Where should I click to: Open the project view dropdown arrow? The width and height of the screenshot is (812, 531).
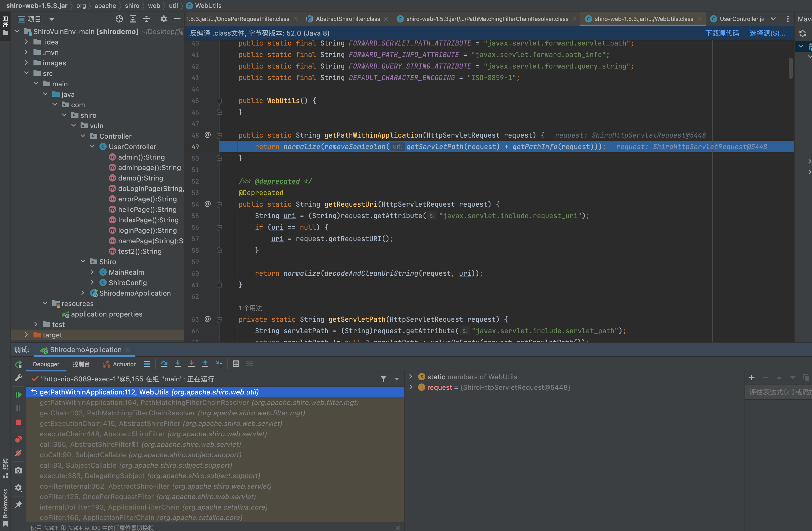pyautogui.click(x=52, y=19)
